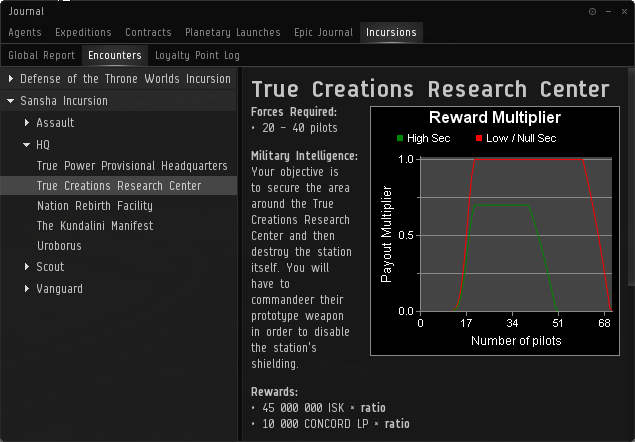Viewport: 635px width, 442px height.
Task: Click the 'Rewards:' label
Action: pos(274,392)
